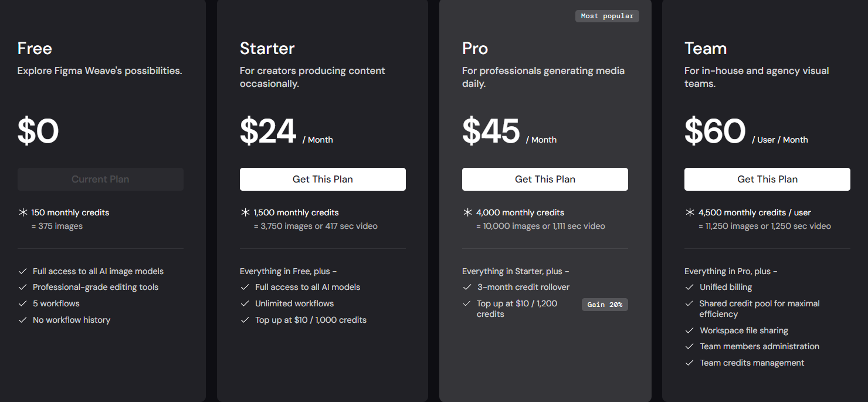868x402 pixels.
Task: Click the credits asterisk icon in Pro plan
Action: pos(467,212)
